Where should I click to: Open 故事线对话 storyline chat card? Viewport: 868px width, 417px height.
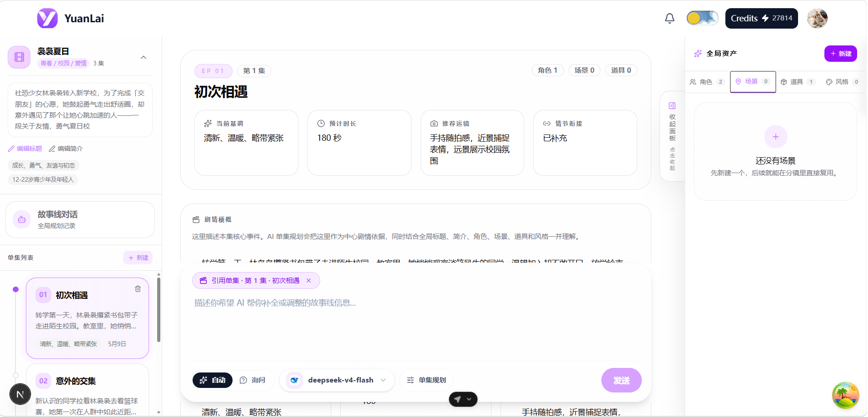coord(80,219)
